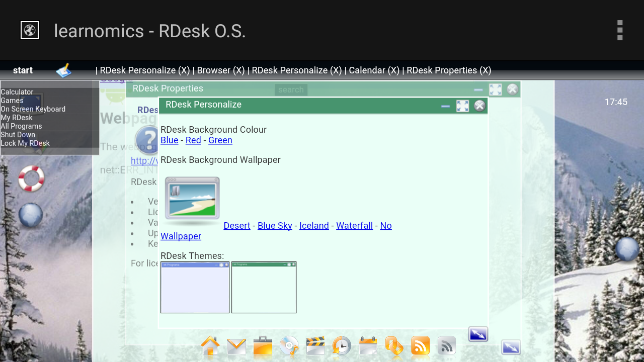Select Lock My RDesk menu entry
Screen dimensions: 644x362
[25, 143]
